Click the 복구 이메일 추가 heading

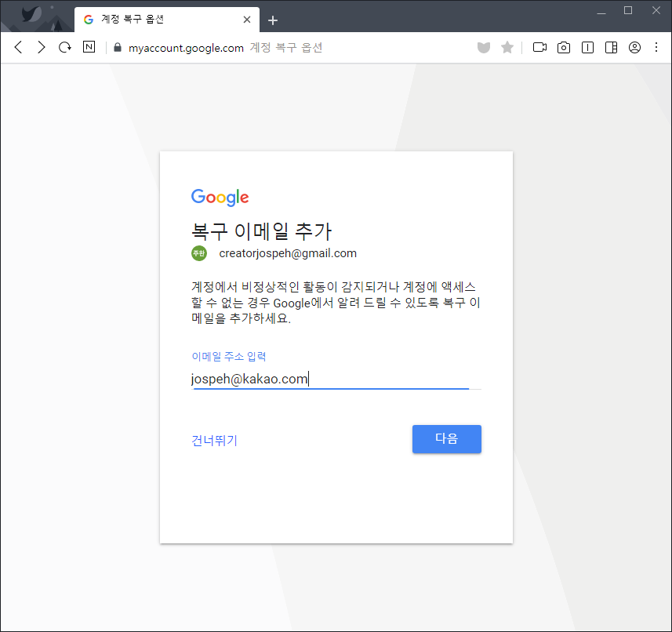pyautogui.click(x=261, y=231)
